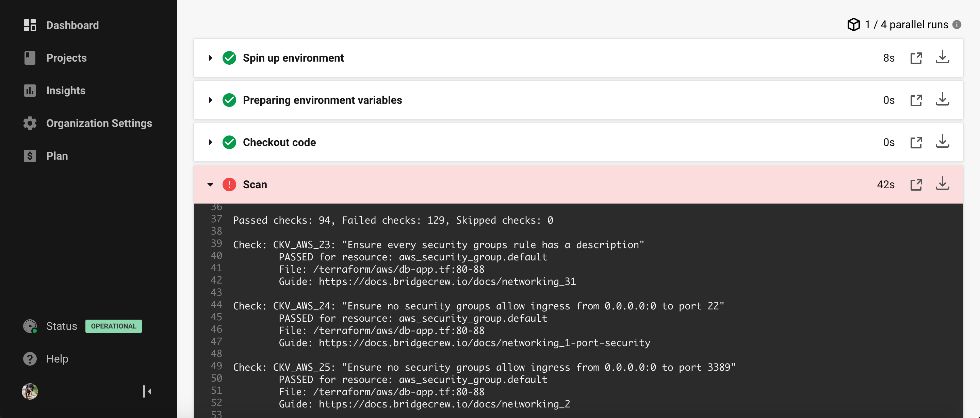Download the Scan step log
This screenshot has width=980, height=418.
[942, 184]
